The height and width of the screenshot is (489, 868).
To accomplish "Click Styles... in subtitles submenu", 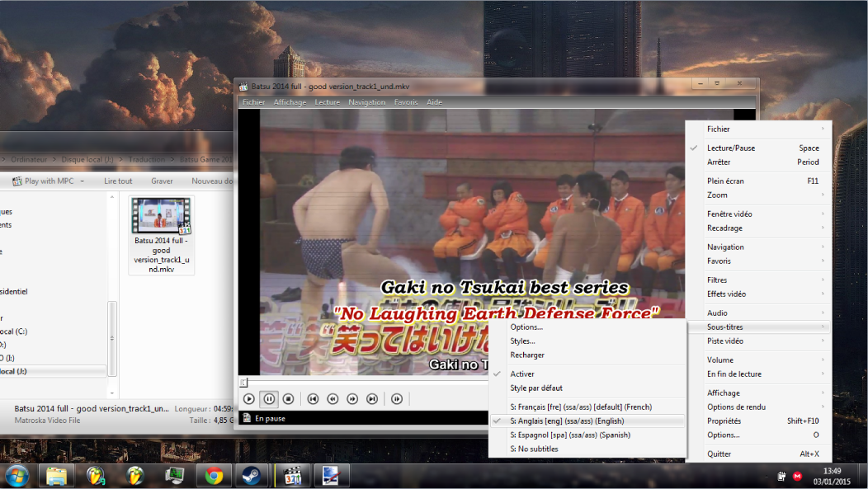I will click(587, 341).
